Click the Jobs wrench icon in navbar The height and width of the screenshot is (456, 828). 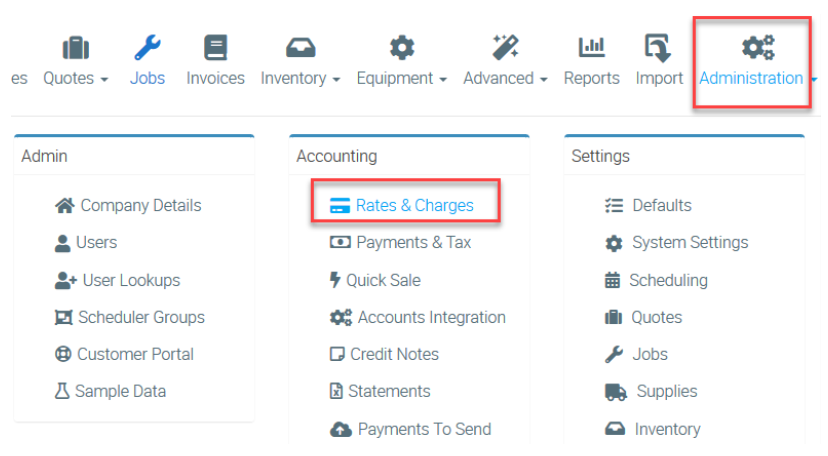pyautogui.click(x=147, y=48)
